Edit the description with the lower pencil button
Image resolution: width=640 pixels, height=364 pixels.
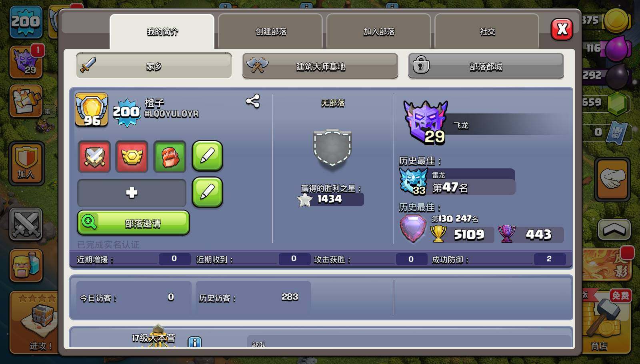tap(207, 192)
